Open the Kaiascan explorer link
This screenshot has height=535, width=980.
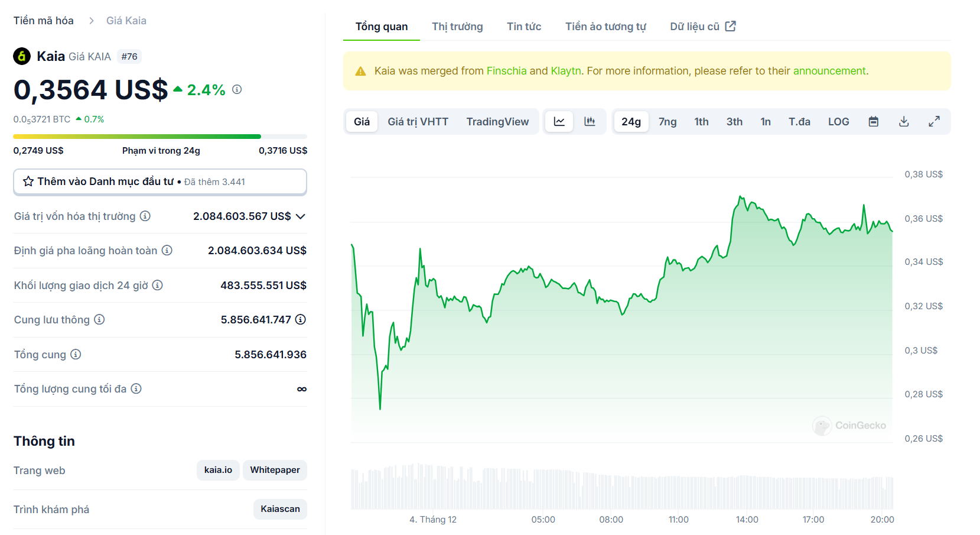click(280, 509)
